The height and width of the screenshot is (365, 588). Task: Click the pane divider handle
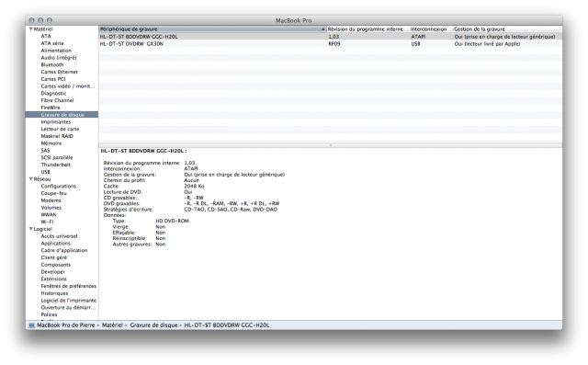pyautogui.click(x=331, y=145)
